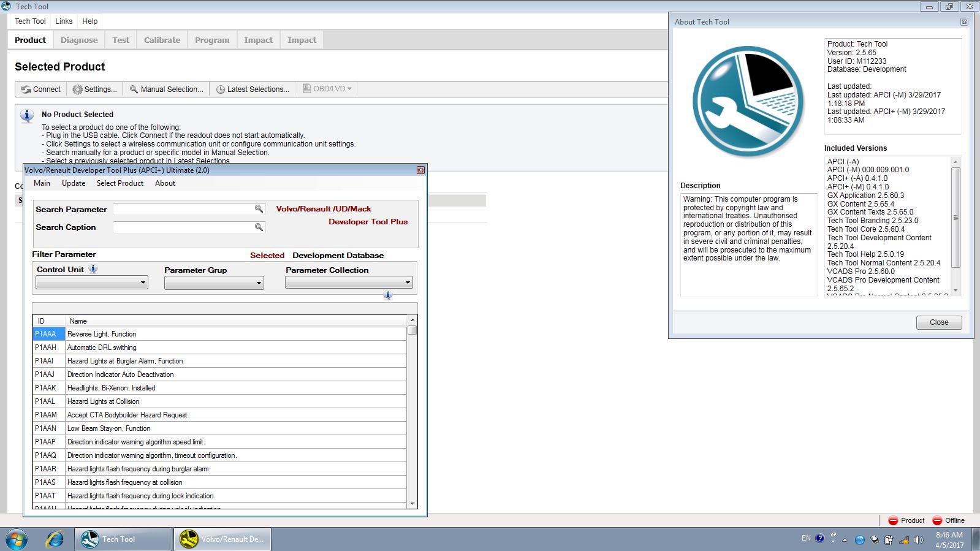Select the P1AAM Accept CTA Bodybuilder Hazard Request row
This screenshot has width=980, height=551.
219,415
